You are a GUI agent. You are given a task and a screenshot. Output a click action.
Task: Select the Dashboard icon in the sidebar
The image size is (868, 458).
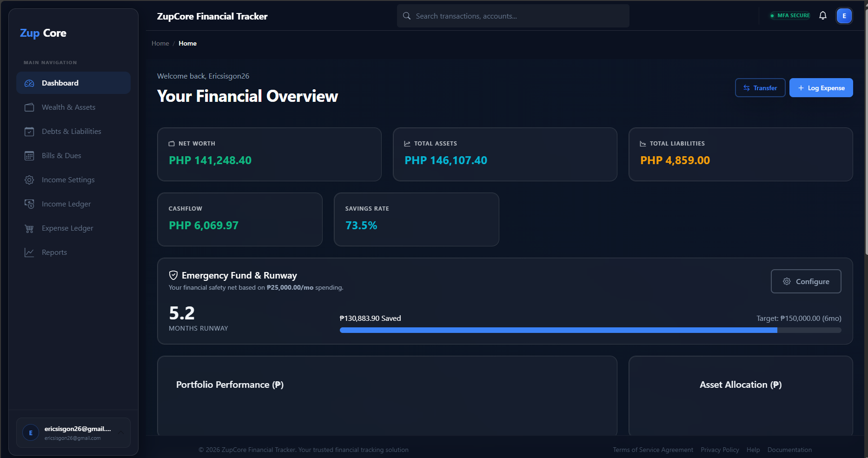click(x=29, y=83)
